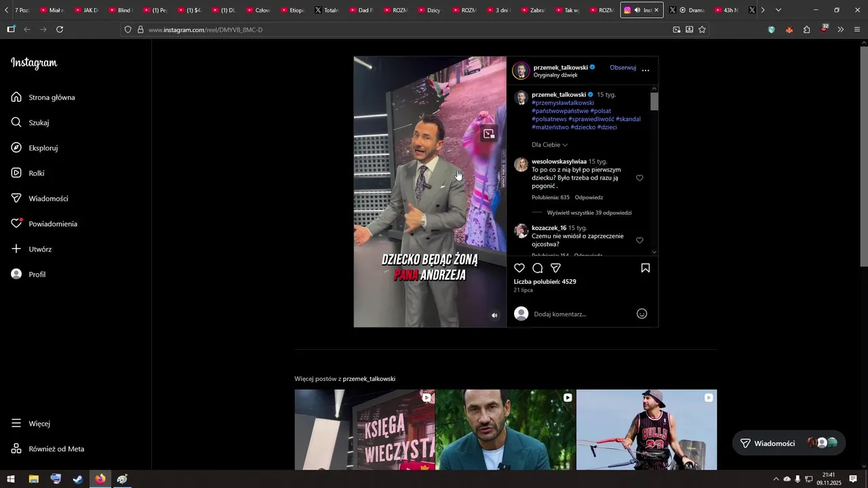868x488 pixels.
Task: Open the Księga Wieczysta post thumbnail
Action: pos(365,430)
